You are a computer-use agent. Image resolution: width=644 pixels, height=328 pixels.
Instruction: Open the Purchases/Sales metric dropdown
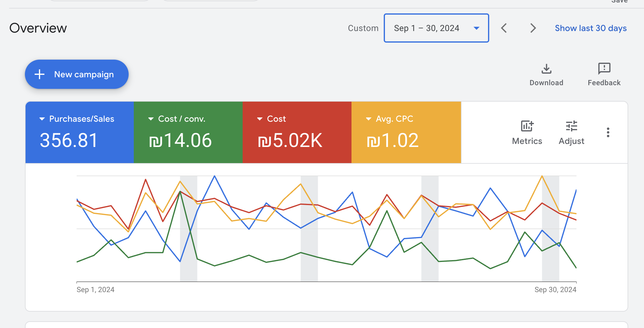pyautogui.click(x=42, y=119)
